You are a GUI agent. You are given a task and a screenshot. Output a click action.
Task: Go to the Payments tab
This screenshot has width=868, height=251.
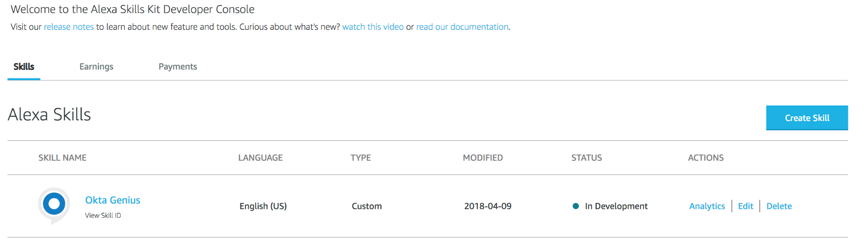click(x=178, y=66)
